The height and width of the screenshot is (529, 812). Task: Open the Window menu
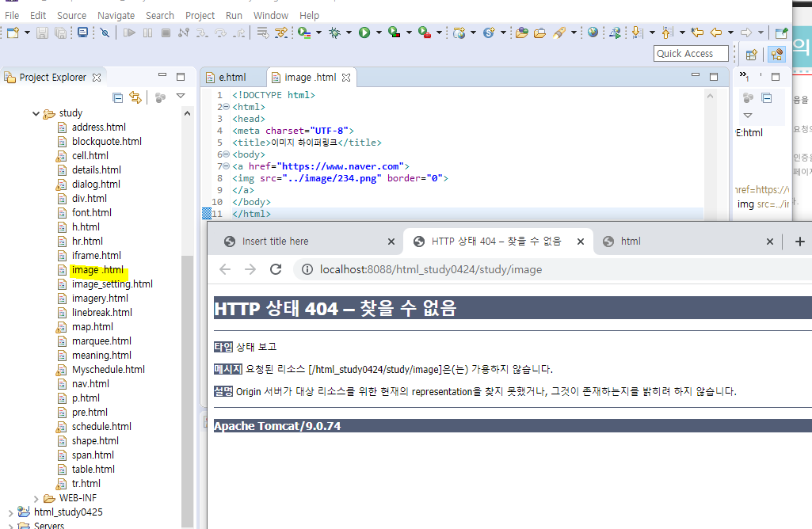271,16
